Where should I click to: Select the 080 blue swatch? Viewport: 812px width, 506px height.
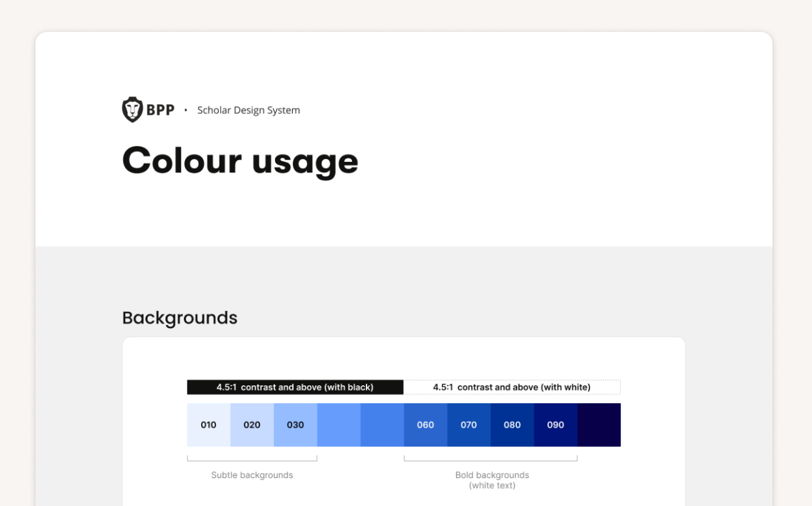512,425
